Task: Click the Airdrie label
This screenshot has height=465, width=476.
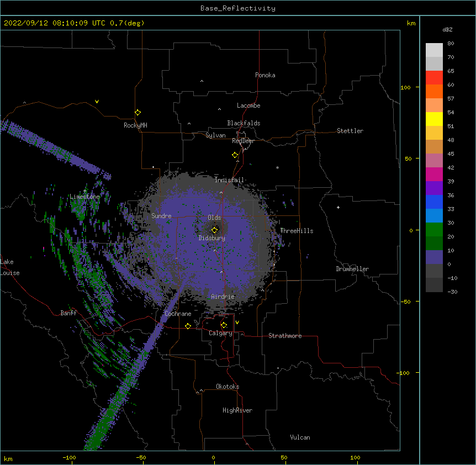Action: pos(223,297)
